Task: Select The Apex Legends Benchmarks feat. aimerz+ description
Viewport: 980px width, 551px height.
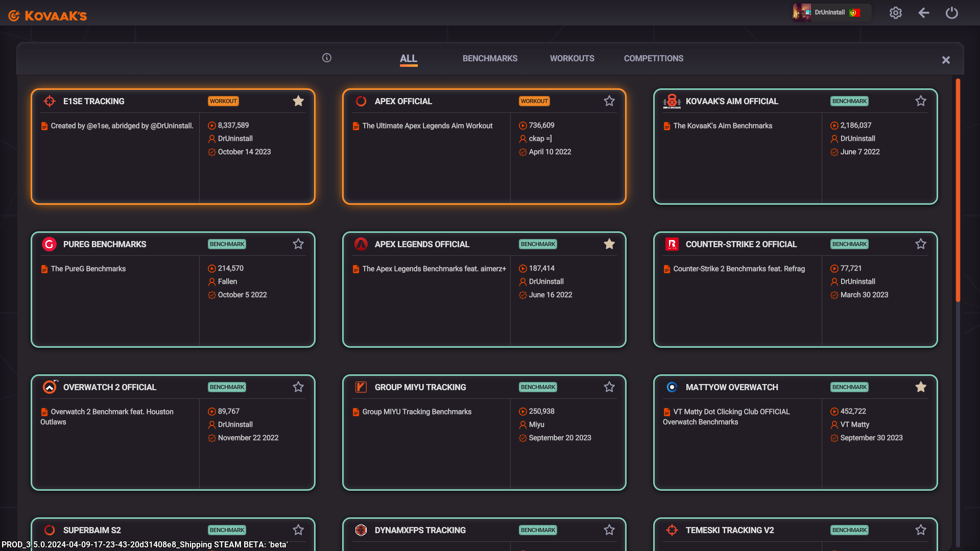Action: (x=434, y=269)
